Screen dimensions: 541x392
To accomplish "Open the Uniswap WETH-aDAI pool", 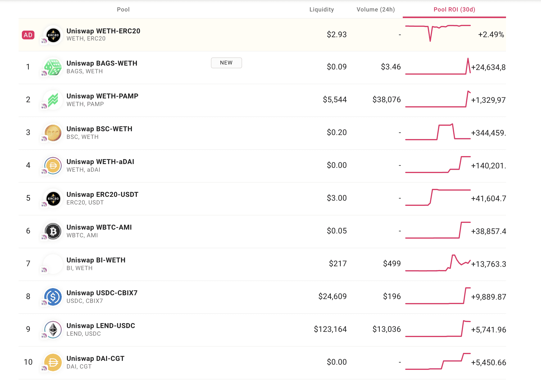I will coord(100,162).
